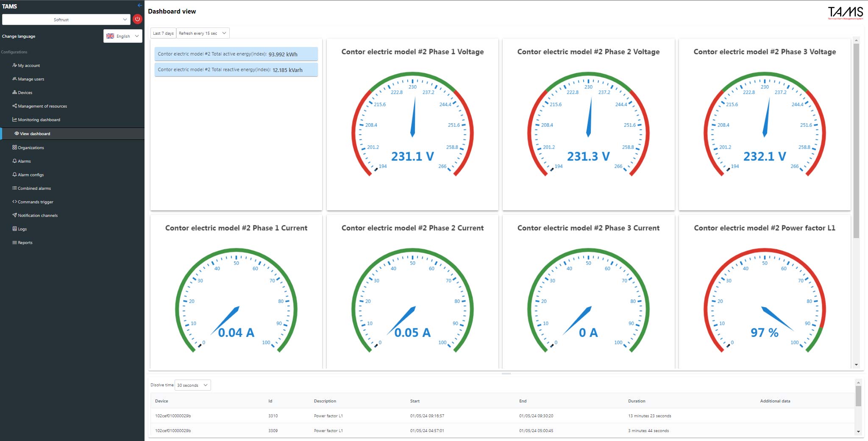Click Total reactive energy 12.185 kVarh row
The width and height of the screenshot is (868, 441).
[236, 69]
